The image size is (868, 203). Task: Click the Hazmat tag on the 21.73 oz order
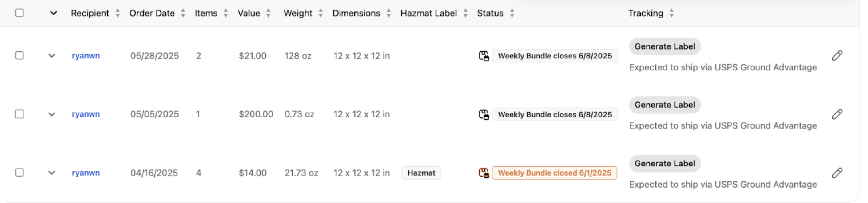pyautogui.click(x=421, y=173)
